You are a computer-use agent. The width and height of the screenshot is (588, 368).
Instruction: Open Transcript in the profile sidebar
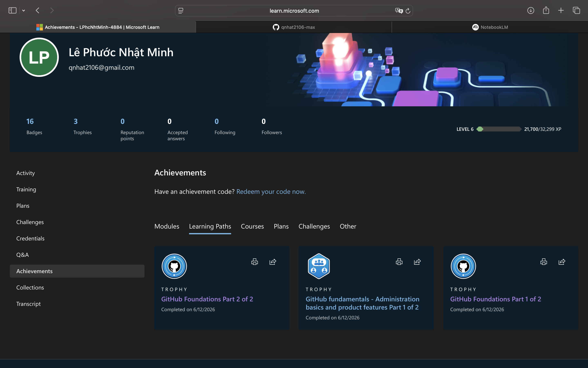pos(28,304)
